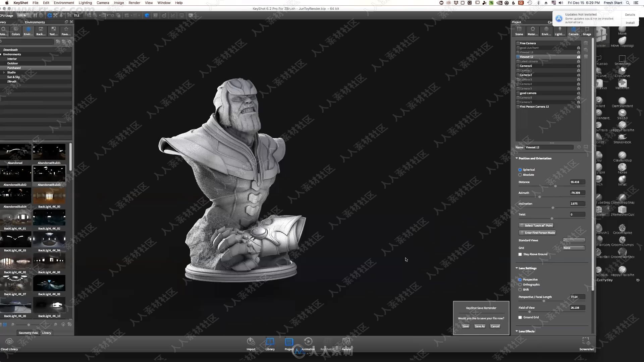Select the Perspective lens radio button
Screen dimensions: 644x362
pos(520,280)
